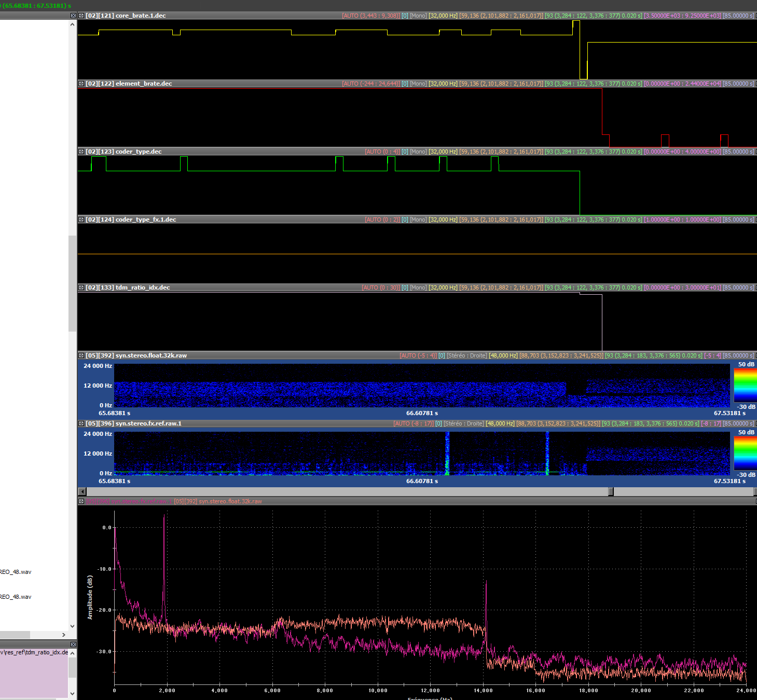Click the core_brate.1.dec track header icon

[x=81, y=16]
